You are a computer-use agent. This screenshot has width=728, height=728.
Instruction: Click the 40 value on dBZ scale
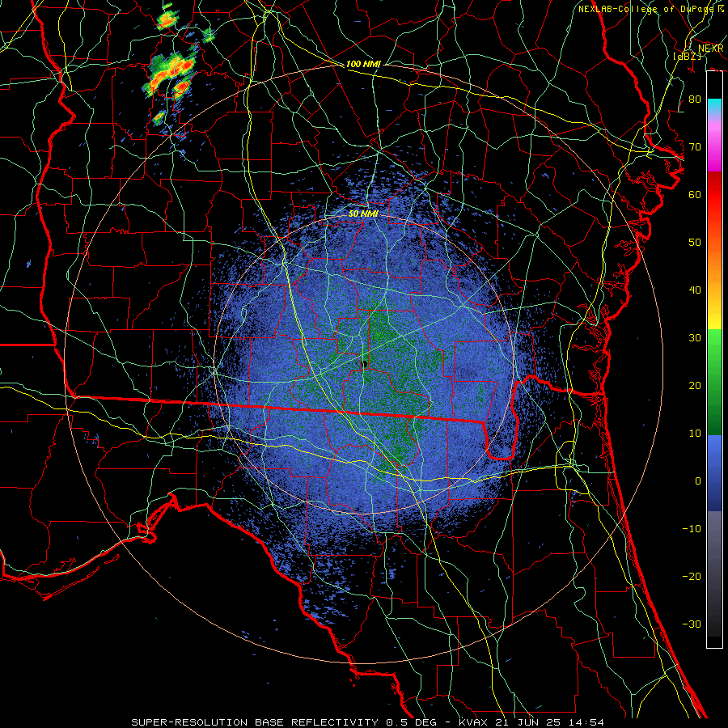click(695, 290)
